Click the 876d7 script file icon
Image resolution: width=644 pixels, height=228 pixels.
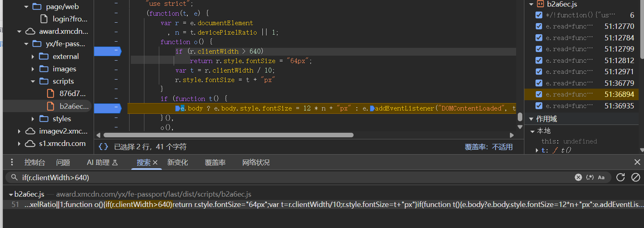pyautogui.click(x=51, y=94)
